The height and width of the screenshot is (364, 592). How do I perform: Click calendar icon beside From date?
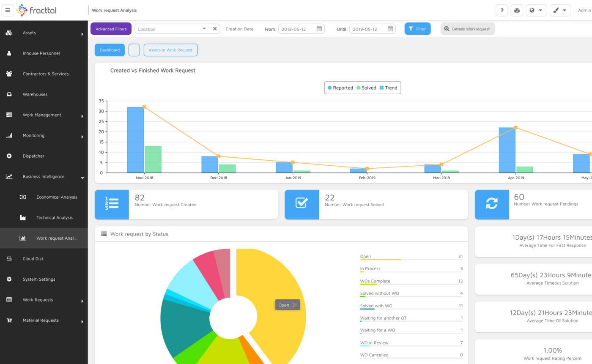tap(319, 29)
